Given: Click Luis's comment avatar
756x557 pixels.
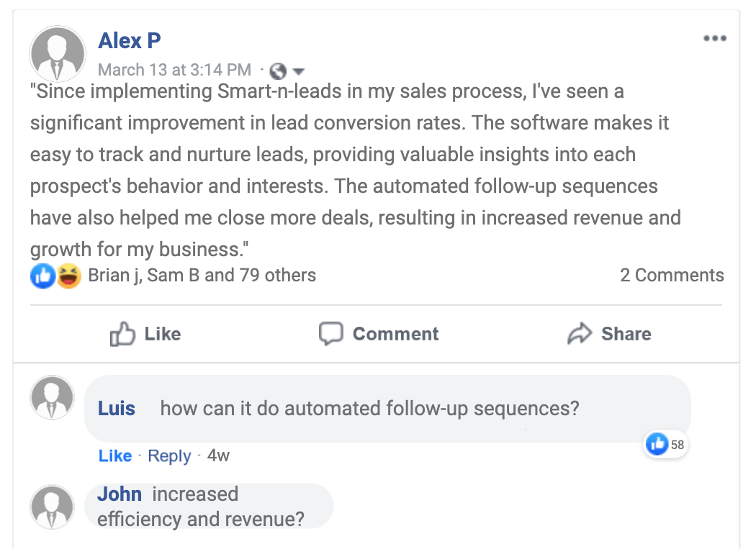Looking at the screenshot, I should pos(52,399).
